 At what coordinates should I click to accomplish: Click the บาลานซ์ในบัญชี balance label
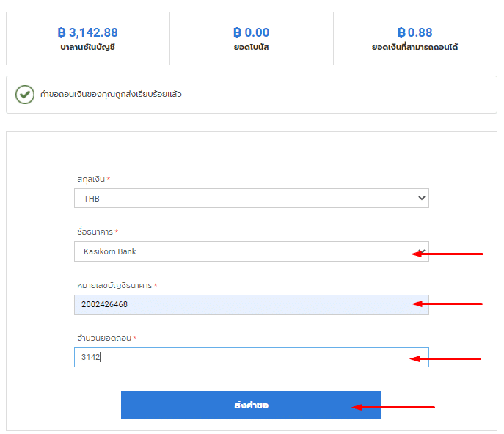pyautogui.click(x=87, y=48)
